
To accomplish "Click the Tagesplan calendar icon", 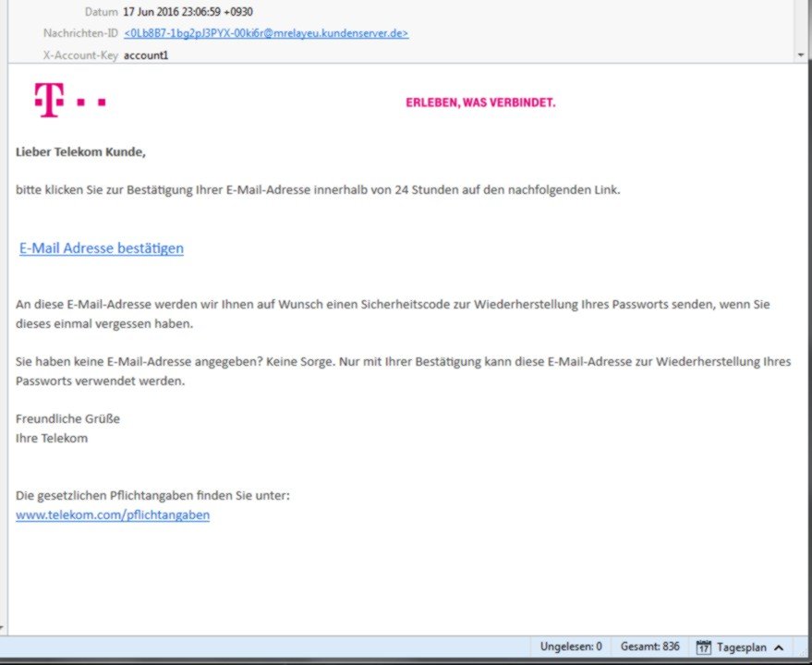I will 703,647.
